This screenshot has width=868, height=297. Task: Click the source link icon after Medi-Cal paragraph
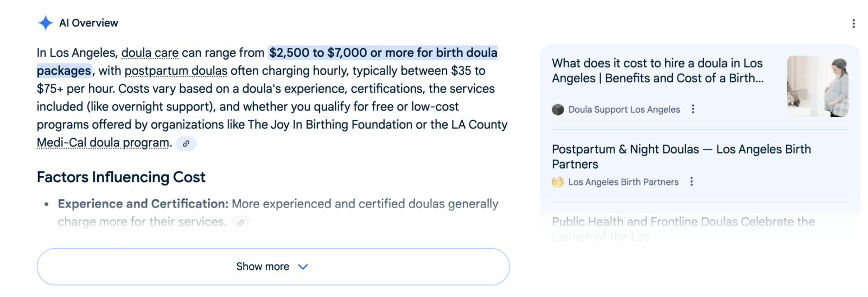pyautogui.click(x=186, y=144)
